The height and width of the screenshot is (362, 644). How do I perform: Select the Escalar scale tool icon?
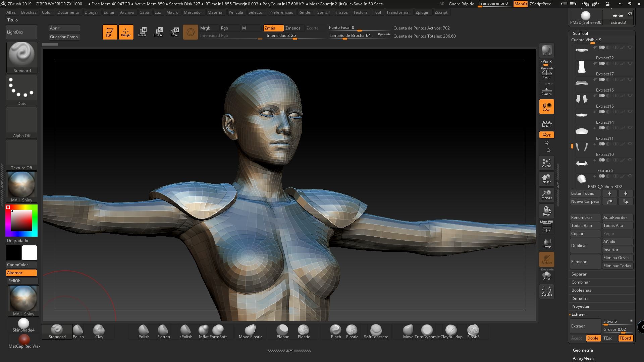pos(158,32)
